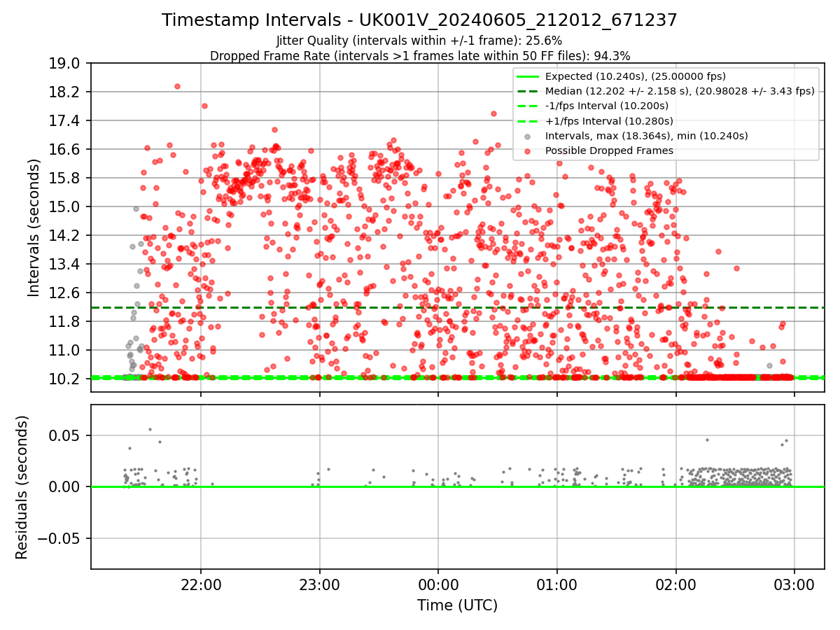The height and width of the screenshot is (630, 840).
Task: Select the Dropped Frame Rate 94.3% subtitle line
Action: 420,55
